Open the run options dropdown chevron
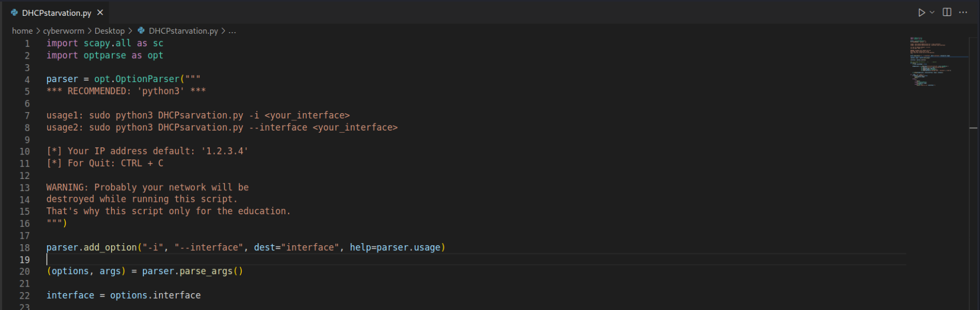 [932, 13]
